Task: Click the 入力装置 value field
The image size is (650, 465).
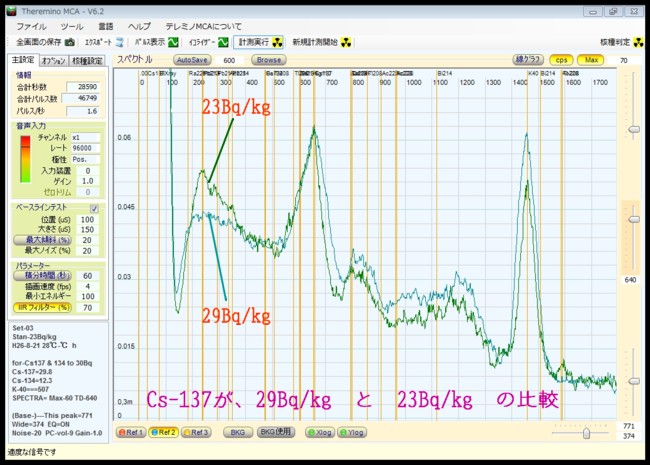Action: pyautogui.click(x=87, y=171)
